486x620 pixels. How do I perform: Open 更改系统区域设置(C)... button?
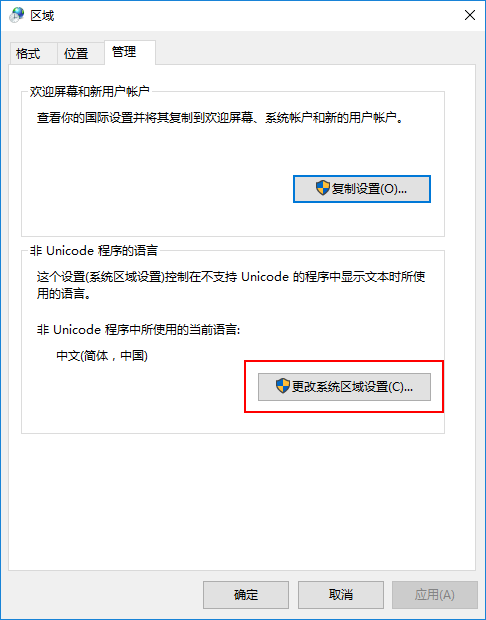coord(344,387)
